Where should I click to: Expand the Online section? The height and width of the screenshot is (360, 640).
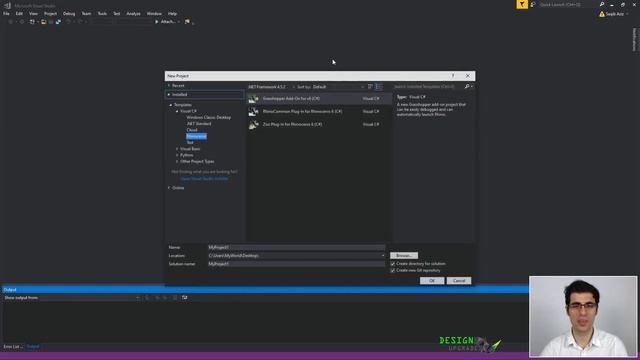(x=169, y=188)
